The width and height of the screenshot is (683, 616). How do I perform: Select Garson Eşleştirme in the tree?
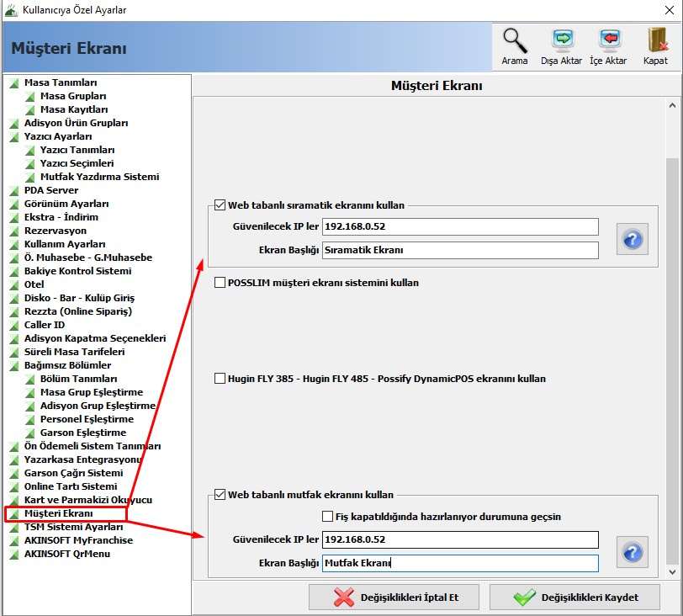pos(83,433)
